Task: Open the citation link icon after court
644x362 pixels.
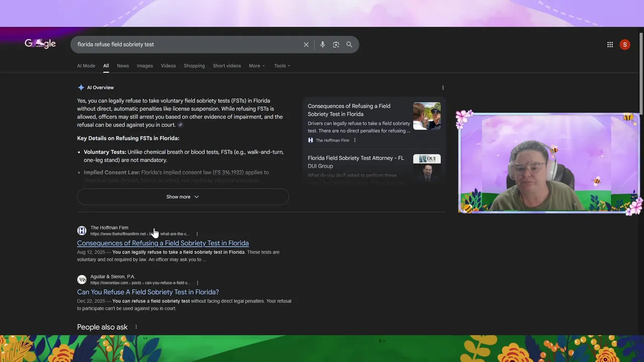Action: click(180, 125)
